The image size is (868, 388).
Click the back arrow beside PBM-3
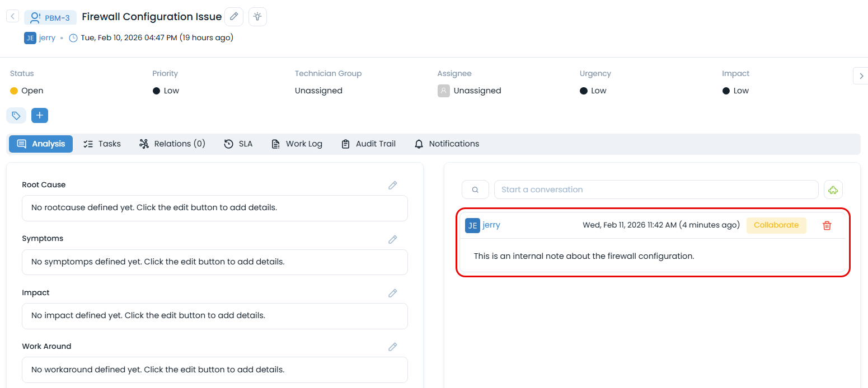pos(12,16)
